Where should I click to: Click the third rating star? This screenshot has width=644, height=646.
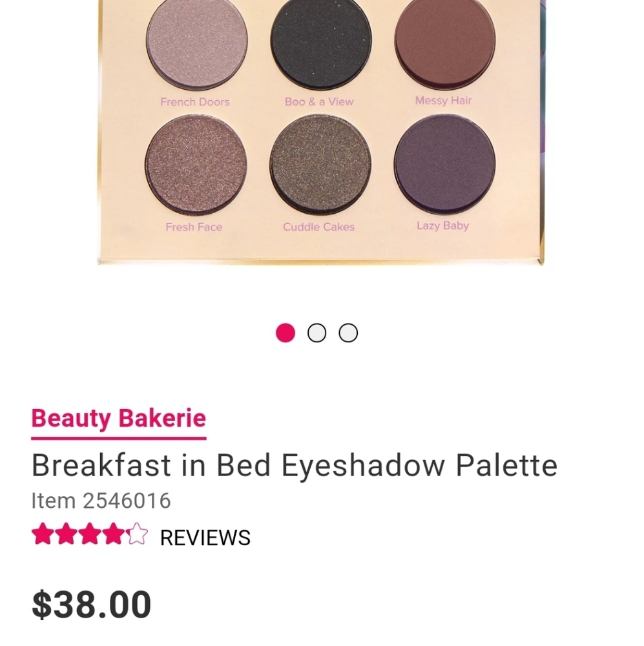89,537
